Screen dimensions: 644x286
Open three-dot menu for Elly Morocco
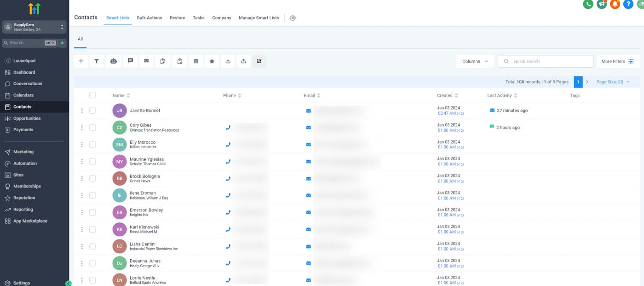click(82, 145)
